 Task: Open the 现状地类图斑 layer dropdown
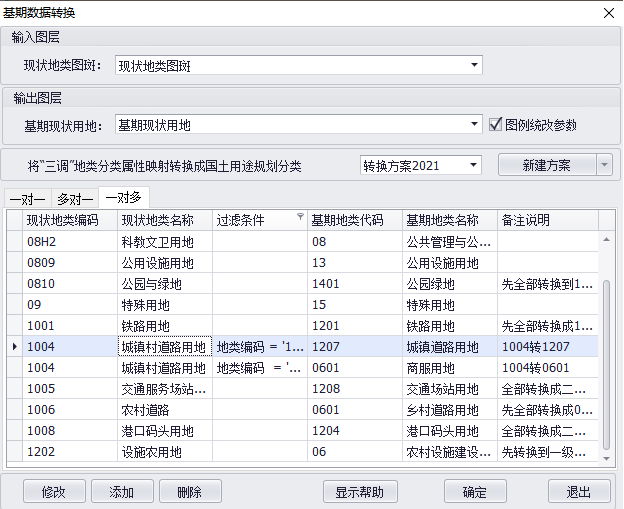pos(474,66)
